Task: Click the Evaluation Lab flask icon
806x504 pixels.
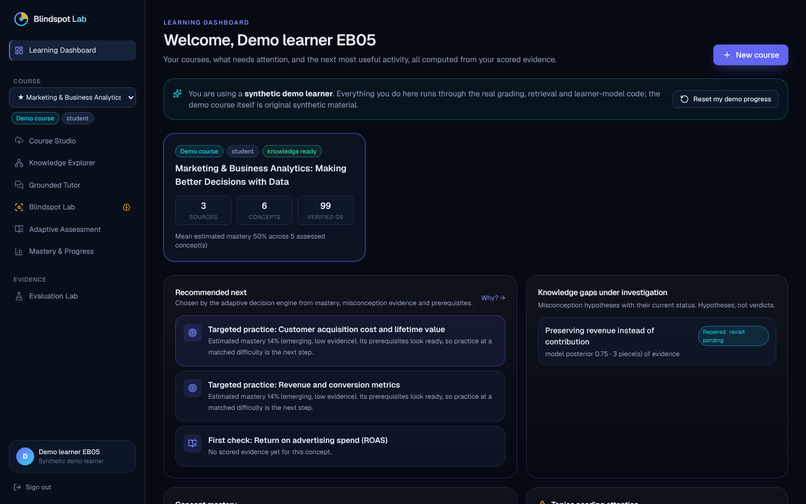Action: pyautogui.click(x=19, y=296)
